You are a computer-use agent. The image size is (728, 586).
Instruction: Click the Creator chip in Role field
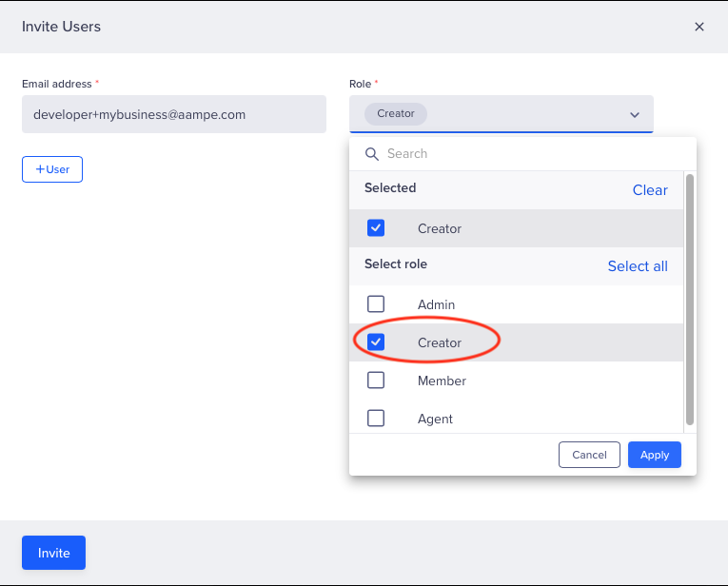tap(396, 113)
